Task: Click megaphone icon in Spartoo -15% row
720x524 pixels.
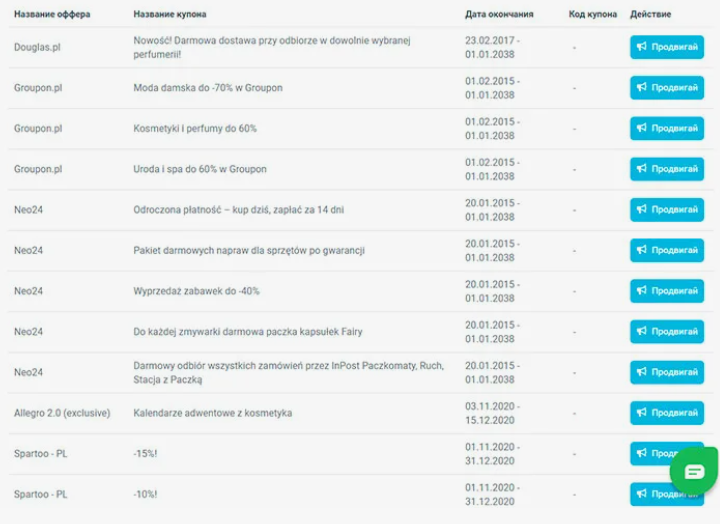Action: point(641,453)
